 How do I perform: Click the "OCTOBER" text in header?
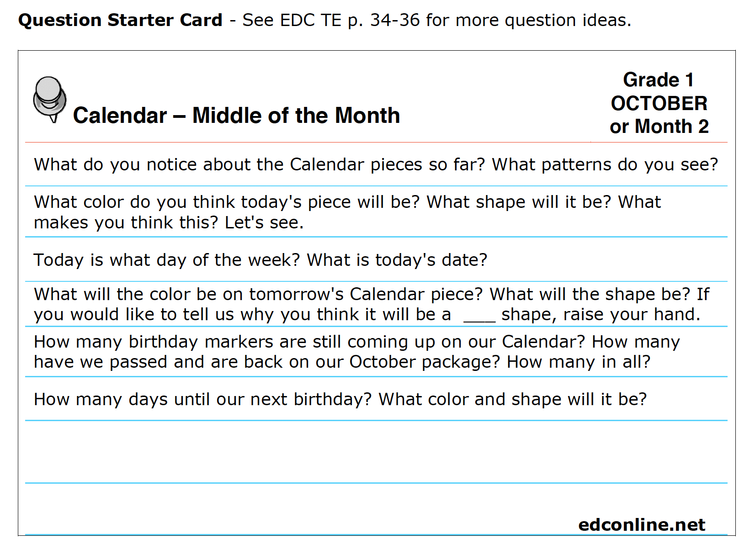[x=659, y=103]
